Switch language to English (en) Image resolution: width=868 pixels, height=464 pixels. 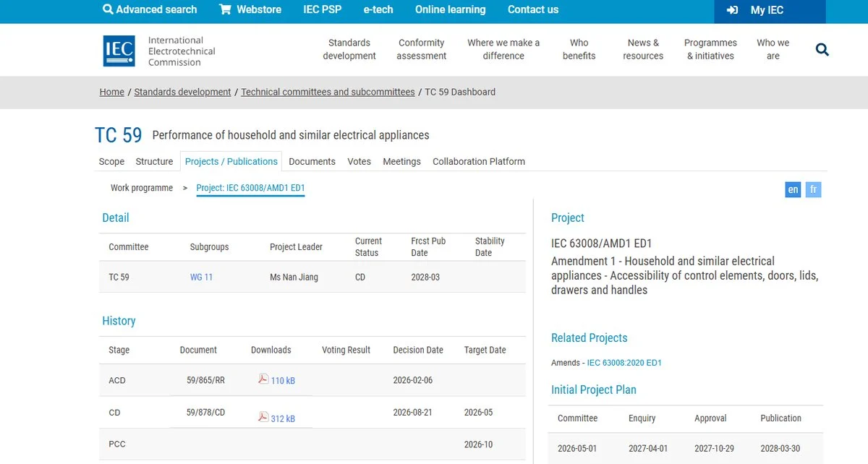pos(793,189)
